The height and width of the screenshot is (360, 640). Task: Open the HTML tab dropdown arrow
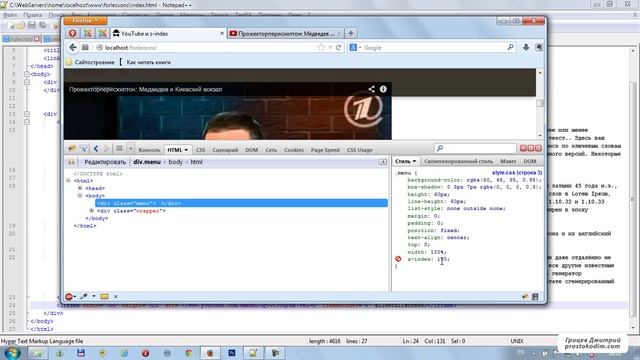point(186,150)
